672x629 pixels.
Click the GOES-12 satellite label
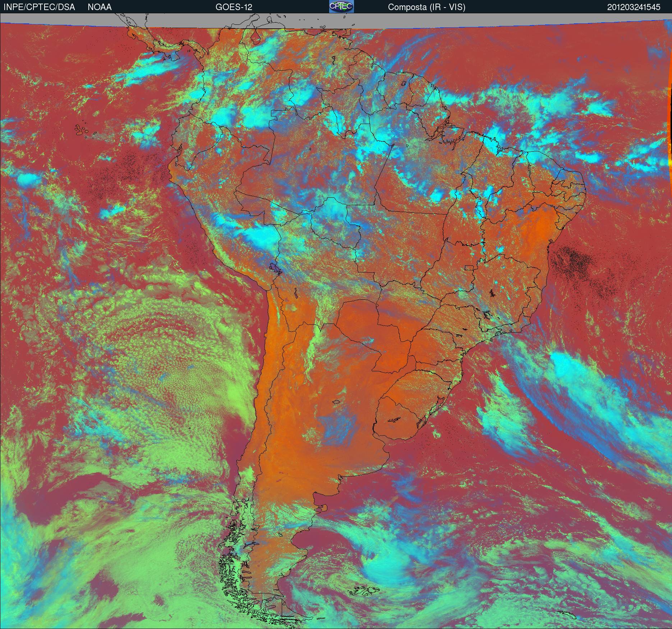coord(234,7)
